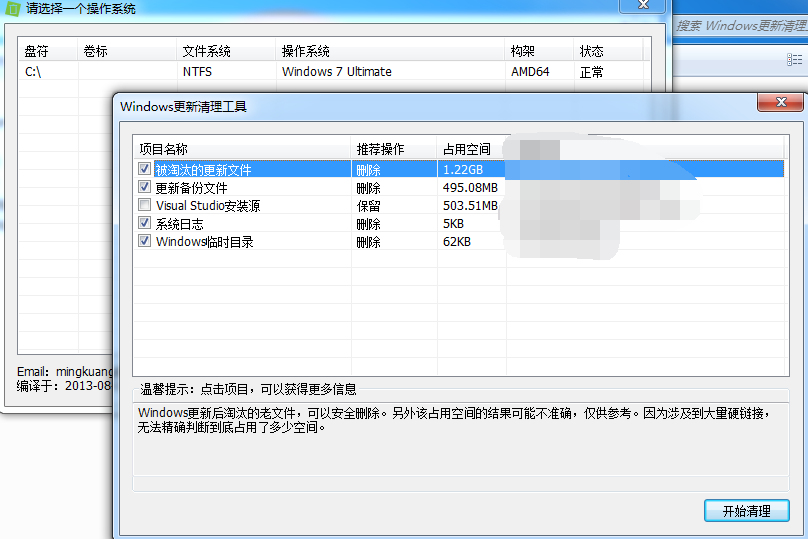
Task: Click the 操作系统 column header
Action: [390, 51]
